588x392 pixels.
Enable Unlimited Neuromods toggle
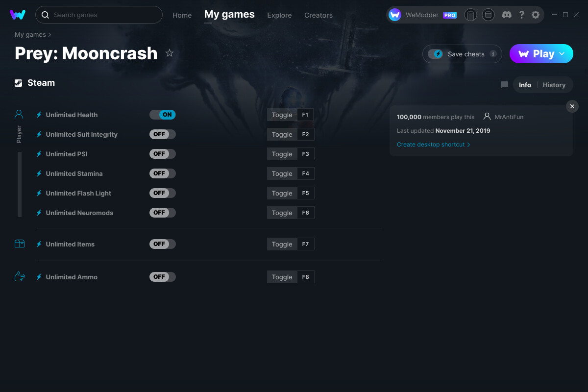(163, 213)
